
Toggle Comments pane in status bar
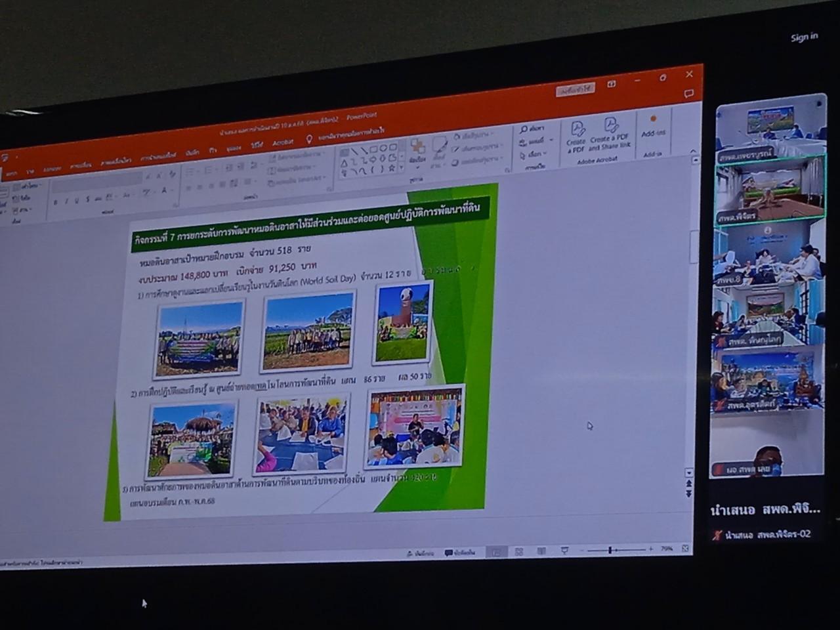[459, 553]
